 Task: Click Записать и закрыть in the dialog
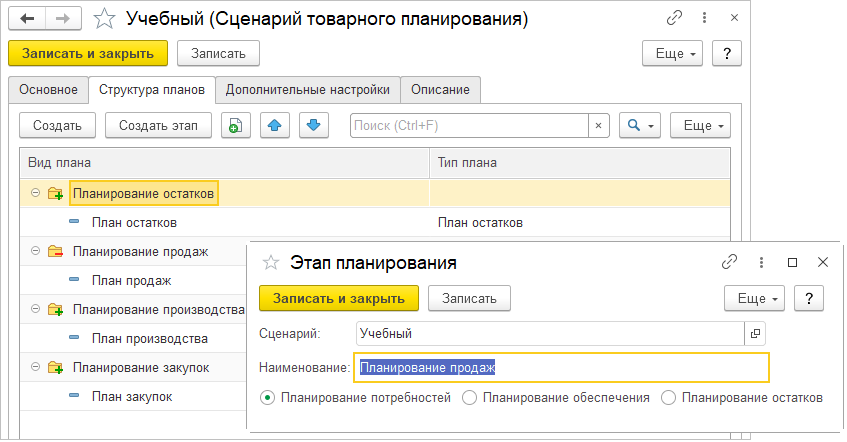[338, 298]
